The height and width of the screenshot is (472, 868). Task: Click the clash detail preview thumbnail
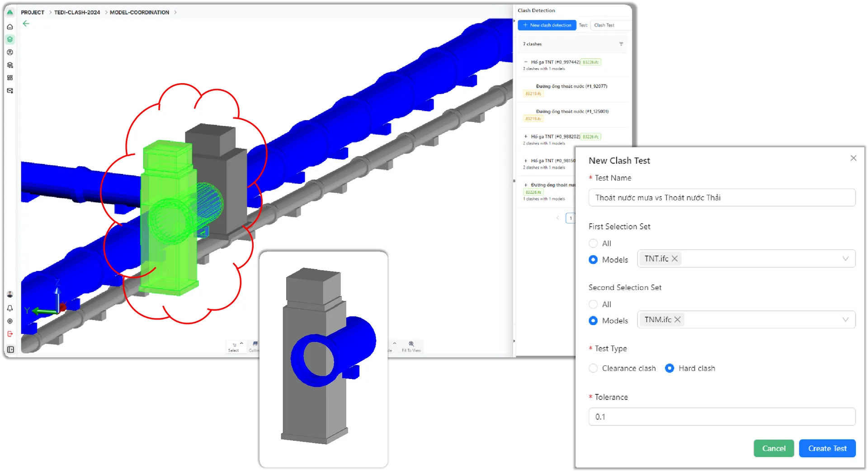[324, 359]
